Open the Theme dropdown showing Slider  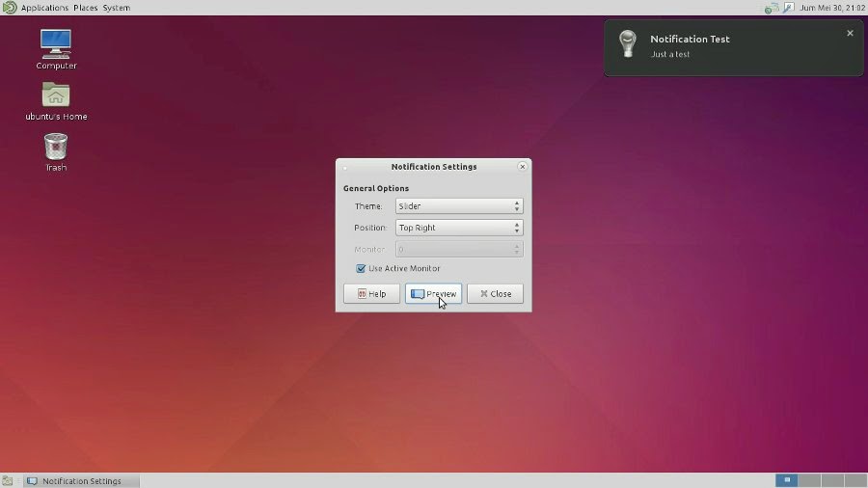[x=459, y=205]
